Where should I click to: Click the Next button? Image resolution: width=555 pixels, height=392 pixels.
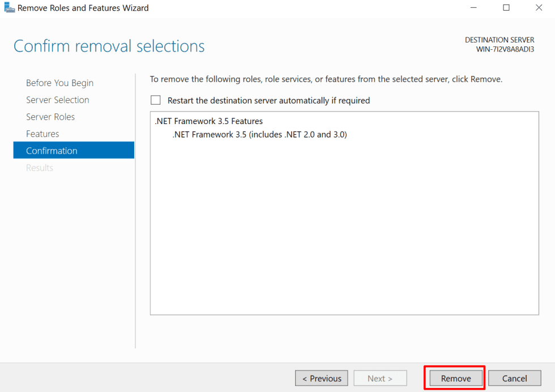point(380,378)
